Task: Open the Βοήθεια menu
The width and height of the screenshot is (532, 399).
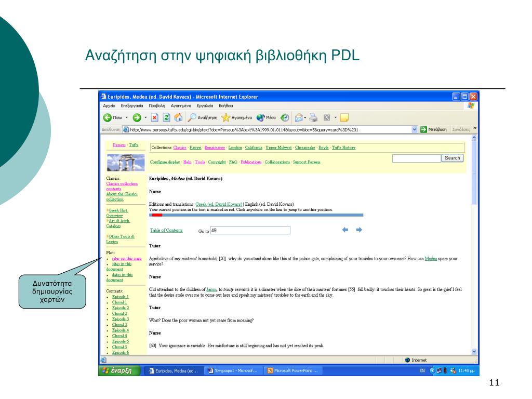Action: tap(225, 106)
